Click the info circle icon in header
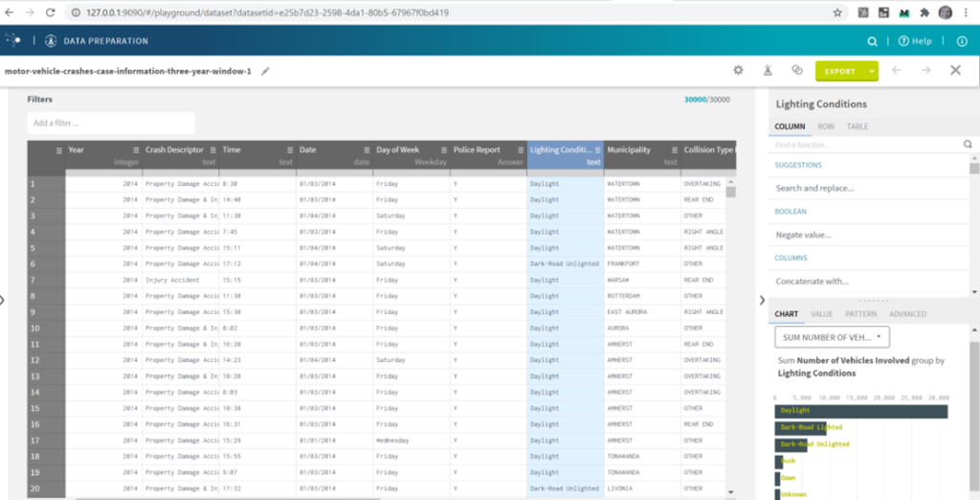Screen dimensions: 980x500 point(963,41)
